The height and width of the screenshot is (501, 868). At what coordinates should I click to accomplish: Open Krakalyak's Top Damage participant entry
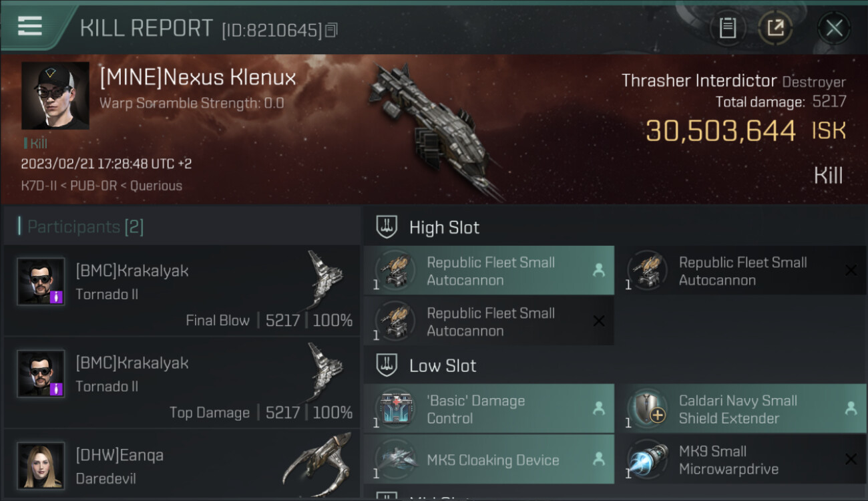pos(182,382)
